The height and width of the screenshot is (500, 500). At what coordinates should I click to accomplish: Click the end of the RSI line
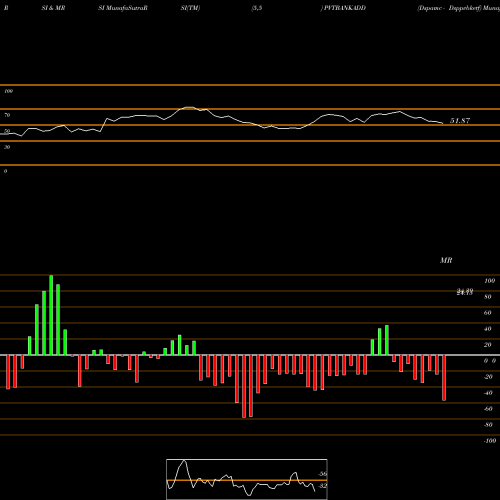[x=443, y=124]
